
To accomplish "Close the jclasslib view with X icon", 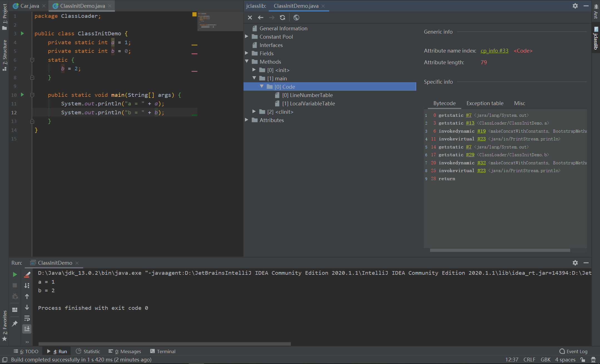I will tap(250, 18).
